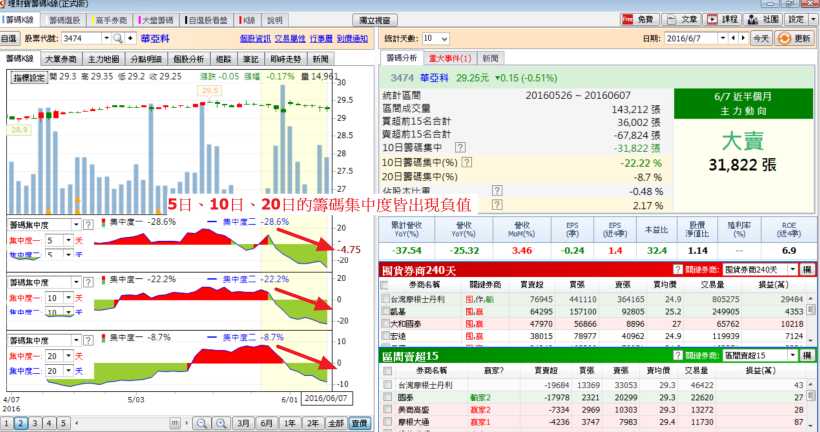Click the 個股資訊 link

click(257, 38)
